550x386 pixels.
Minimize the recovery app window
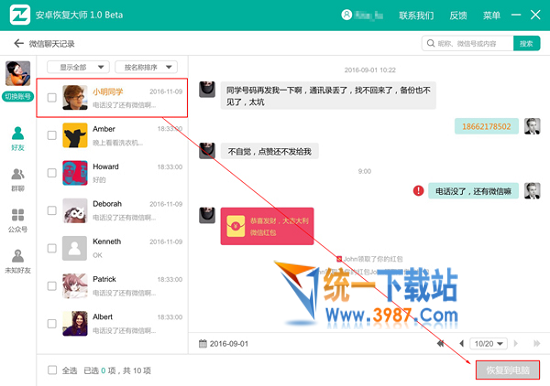516,15
